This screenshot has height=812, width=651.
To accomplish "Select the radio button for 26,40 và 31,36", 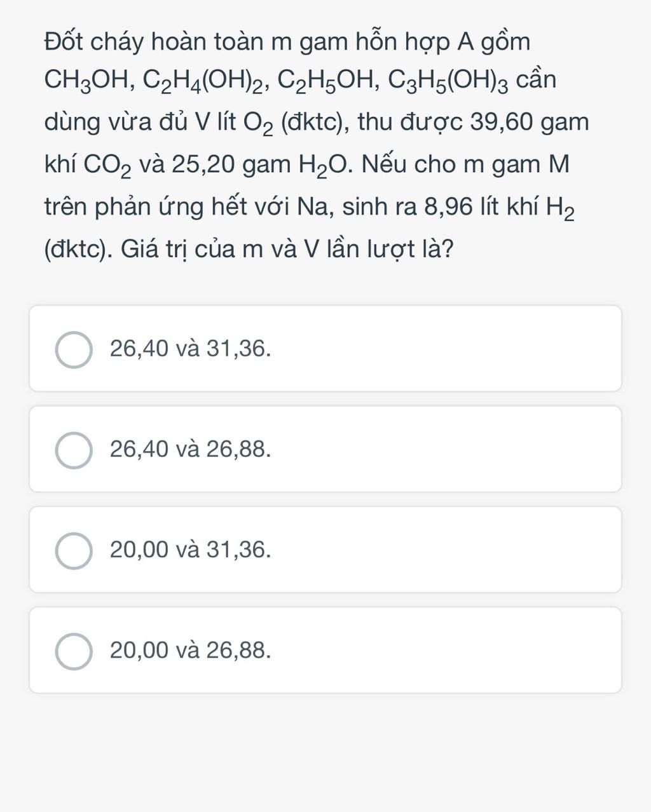I will [74, 349].
